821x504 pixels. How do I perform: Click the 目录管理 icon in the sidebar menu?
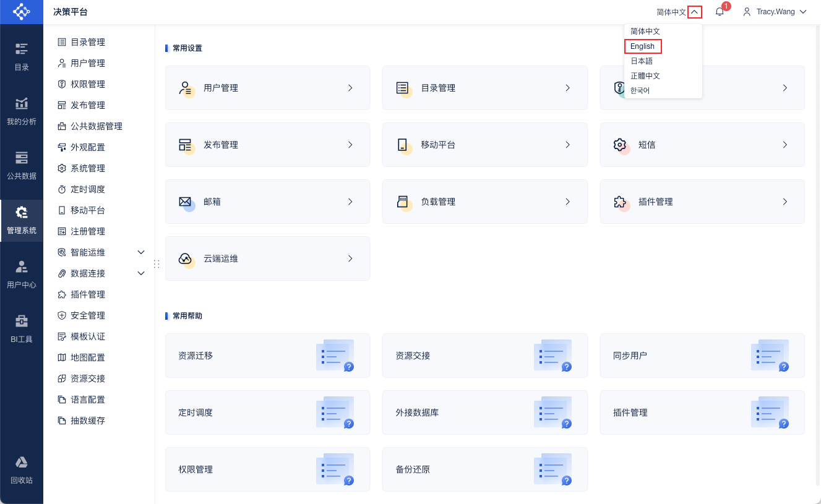tap(62, 42)
